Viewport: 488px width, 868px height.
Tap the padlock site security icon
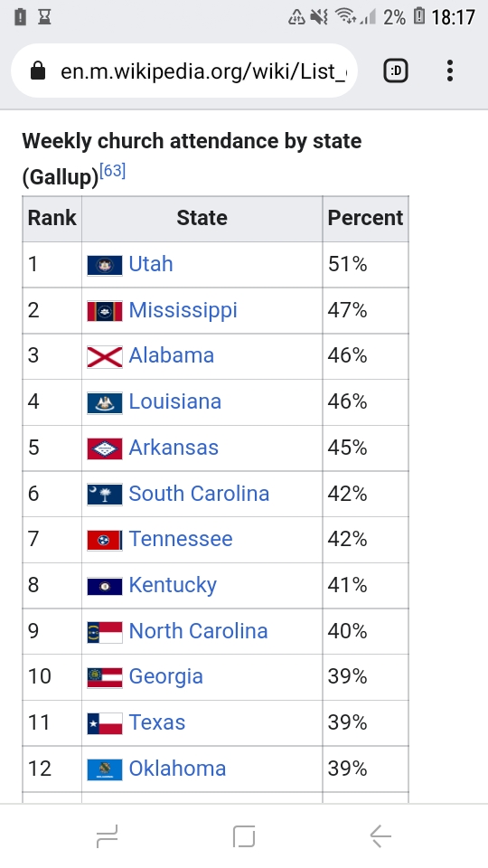point(38,71)
